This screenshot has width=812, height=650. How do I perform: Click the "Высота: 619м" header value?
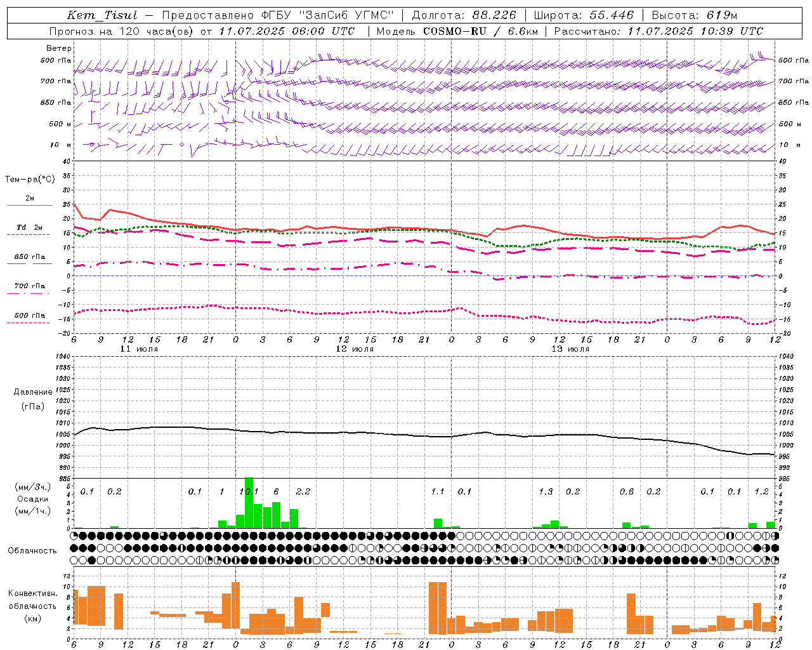(695, 15)
